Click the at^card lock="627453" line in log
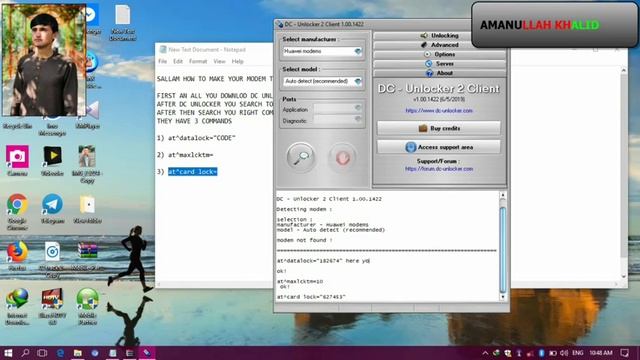The height and width of the screenshot is (360, 640). tap(311, 297)
